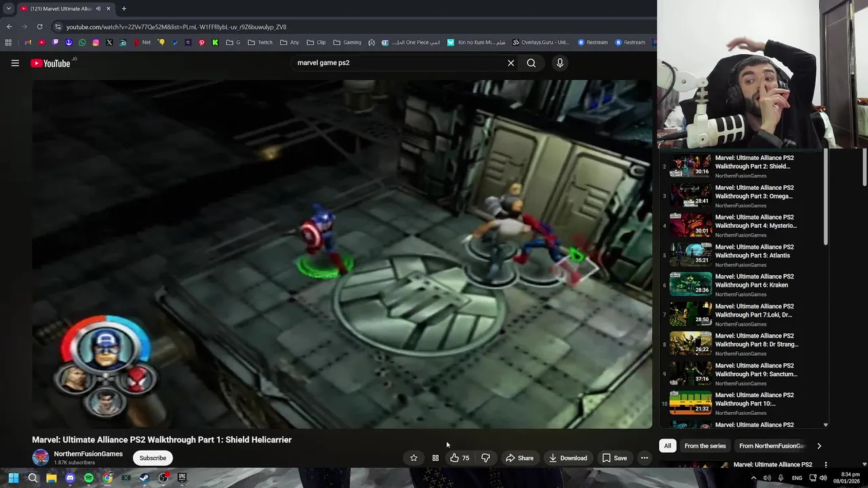
Task: Open the more actions ellipsis under video
Action: click(x=644, y=458)
